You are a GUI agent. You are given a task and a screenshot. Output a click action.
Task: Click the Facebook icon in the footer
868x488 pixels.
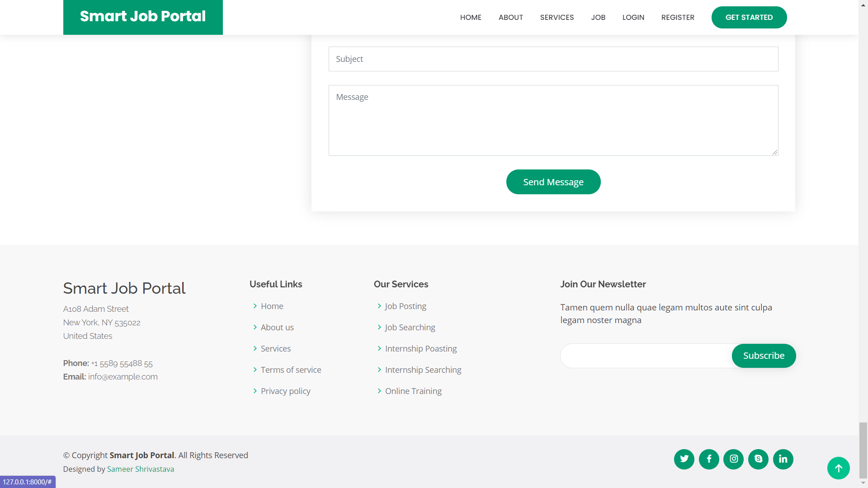(708, 459)
